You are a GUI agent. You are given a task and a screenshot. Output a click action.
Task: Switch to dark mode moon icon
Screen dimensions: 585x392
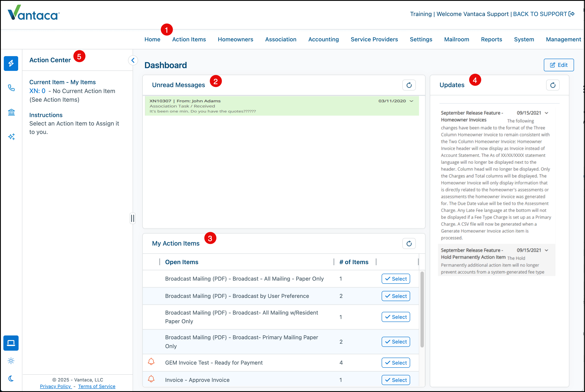point(11,378)
